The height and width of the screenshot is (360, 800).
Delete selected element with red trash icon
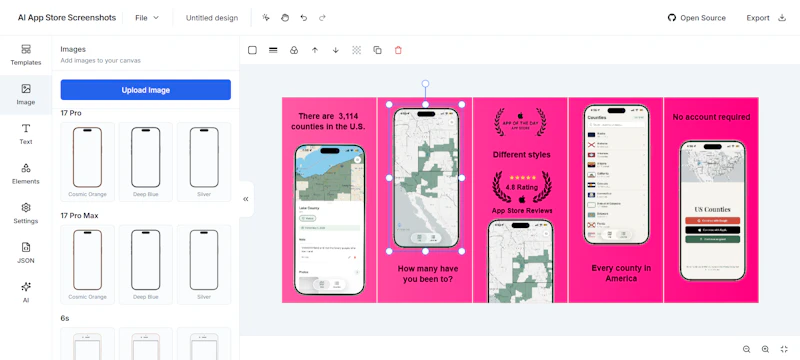click(398, 50)
